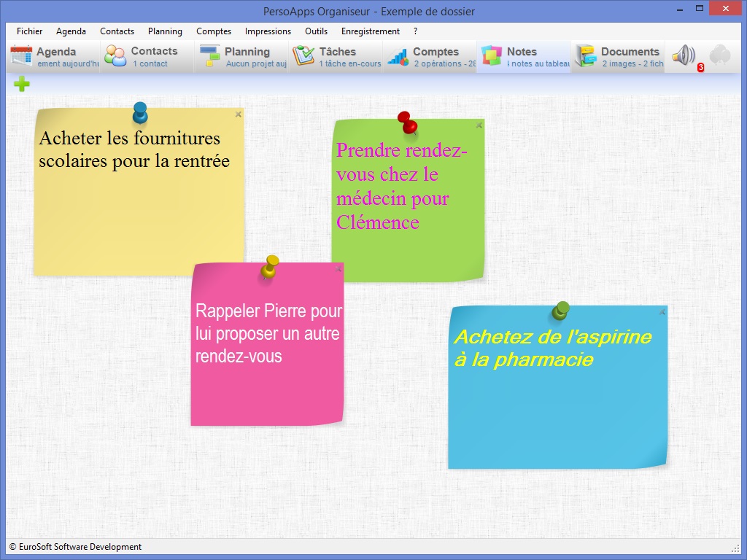Click the speaker alerts icon
Screen dimensions: 747x560
pyautogui.click(x=684, y=55)
